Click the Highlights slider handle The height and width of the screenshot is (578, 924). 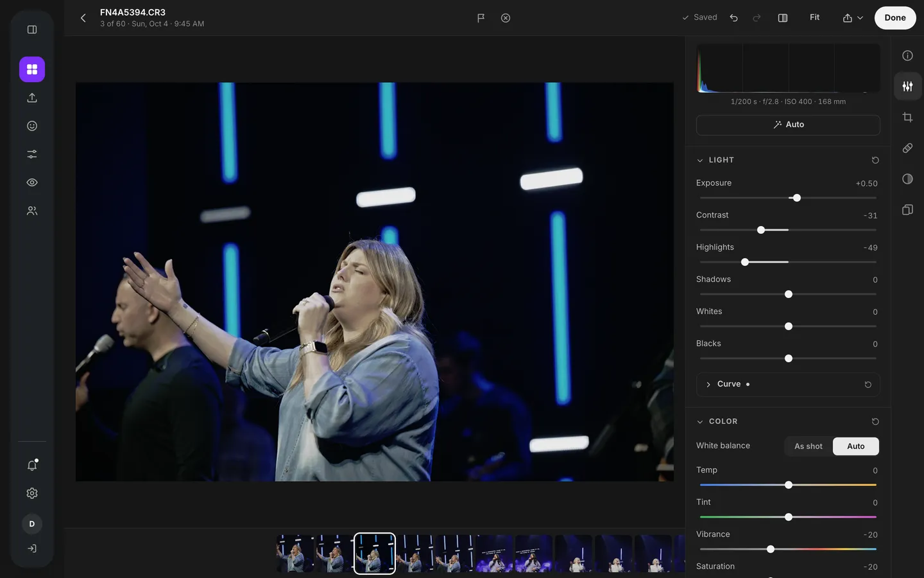coord(745,262)
